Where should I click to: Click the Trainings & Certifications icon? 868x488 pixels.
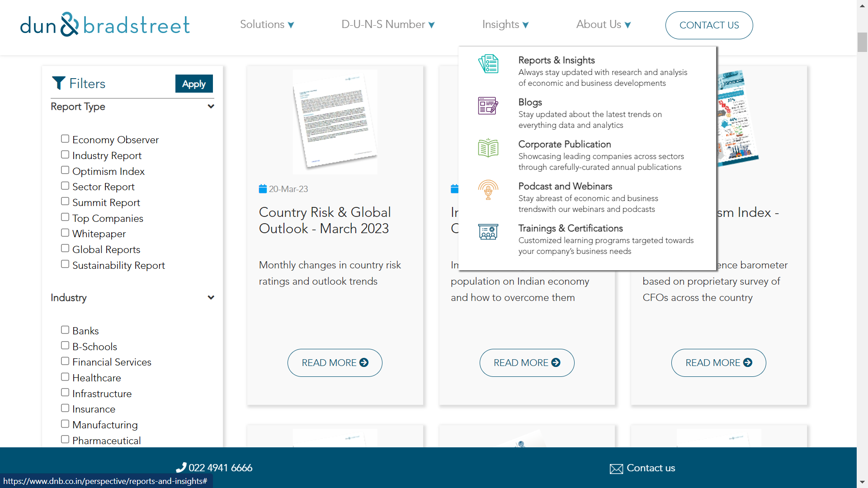[x=488, y=232]
